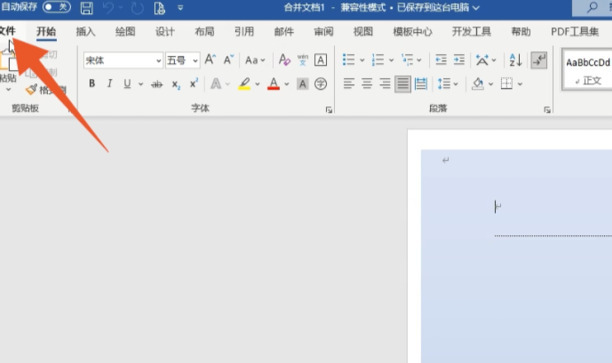Click the document icon in quick access toolbar
Screen dimensions: 612x363
[159, 8]
